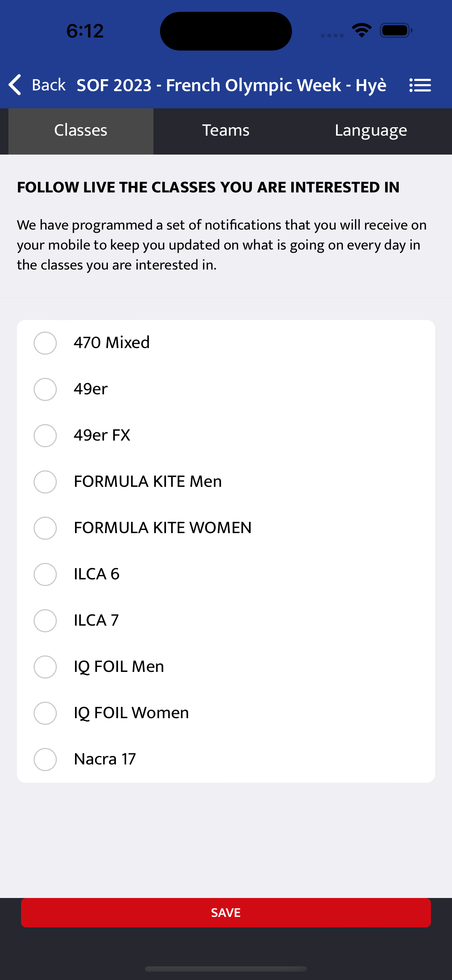
Task: Tap the back chevron arrow icon
Action: [x=15, y=84]
